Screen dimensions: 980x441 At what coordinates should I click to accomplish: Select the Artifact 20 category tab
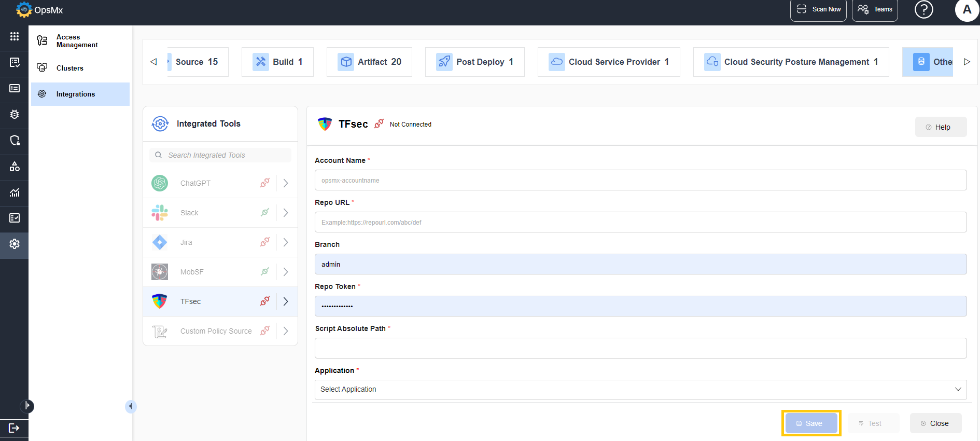(x=369, y=62)
